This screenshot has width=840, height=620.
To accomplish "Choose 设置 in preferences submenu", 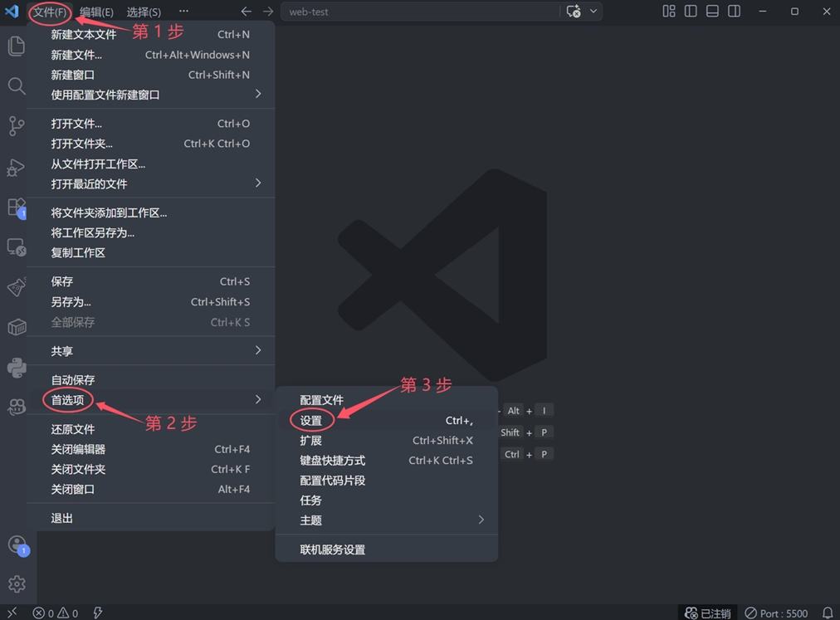I will [x=386, y=421].
